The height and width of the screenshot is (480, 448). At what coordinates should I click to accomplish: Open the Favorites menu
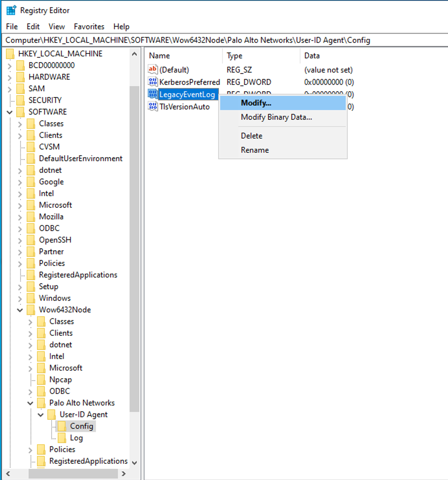(89, 26)
